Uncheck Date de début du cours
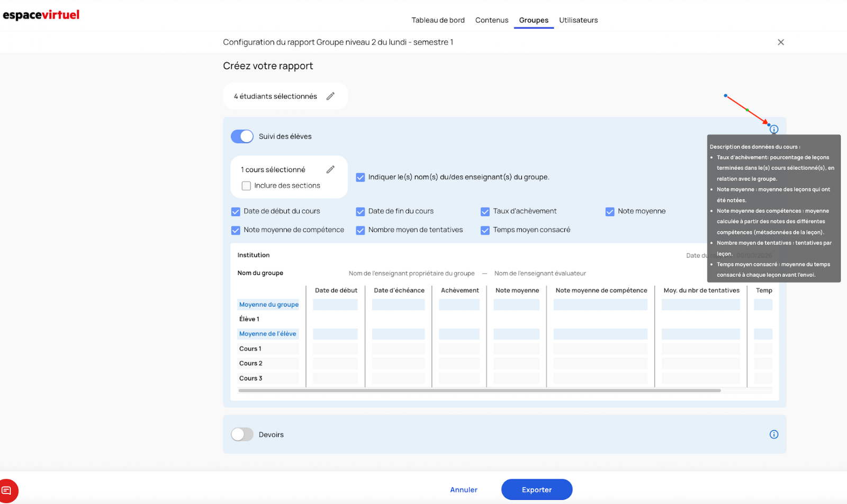The width and height of the screenshot is (847, 504). click(236, 212)
